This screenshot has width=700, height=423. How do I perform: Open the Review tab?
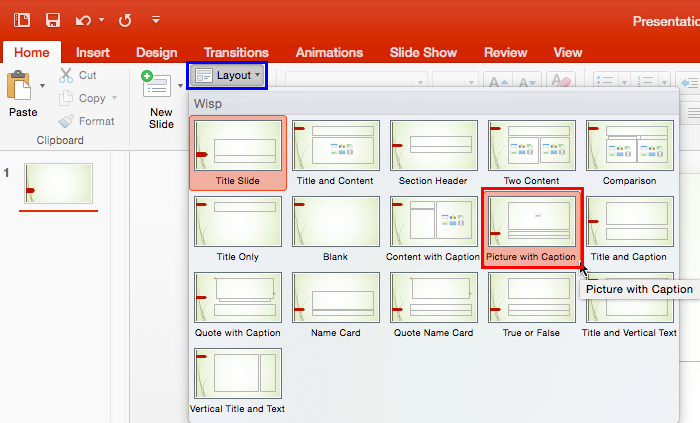coord(505,53)
